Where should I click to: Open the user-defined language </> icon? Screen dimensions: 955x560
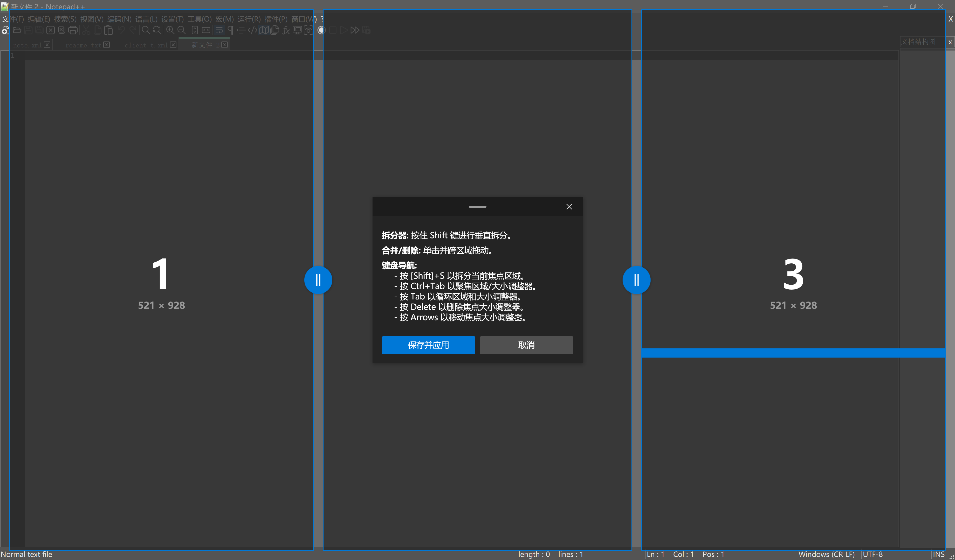(x=252, y=30)
